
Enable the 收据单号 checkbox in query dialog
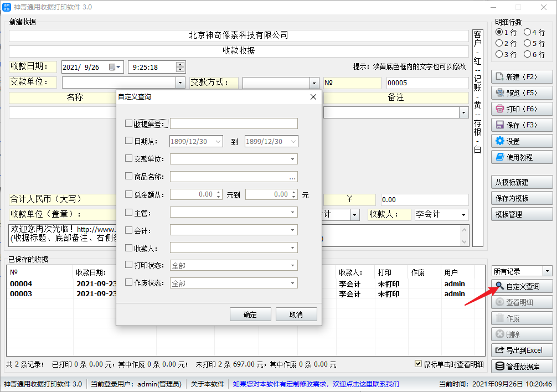[129, 123]
